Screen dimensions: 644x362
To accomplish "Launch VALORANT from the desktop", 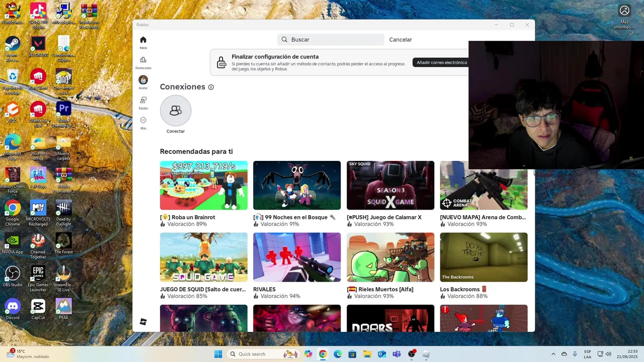I will pyautogui.click(x=38, y=46).
